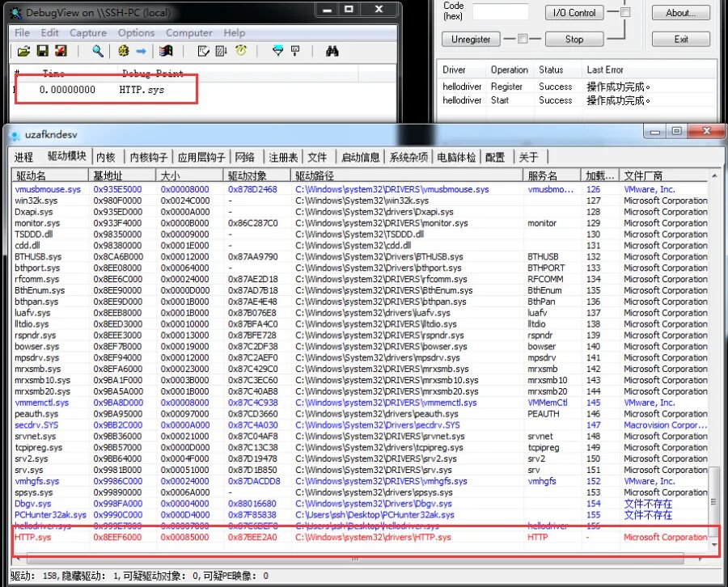Viewport: 728px width, 587px height.
Task: Click the Find binoculars icon in DebugView
Action: coord(332,50)
